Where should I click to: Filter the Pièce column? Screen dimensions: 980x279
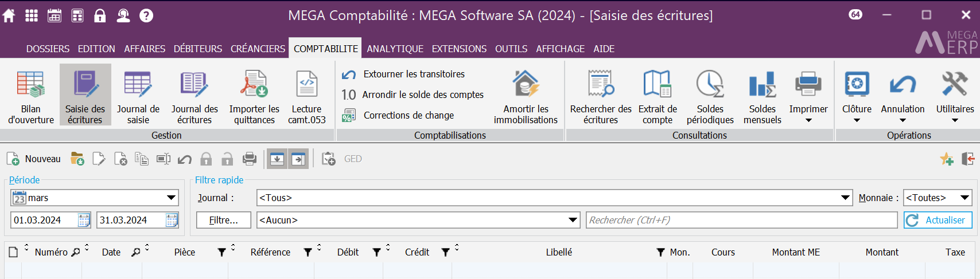[x=222, y=252]
